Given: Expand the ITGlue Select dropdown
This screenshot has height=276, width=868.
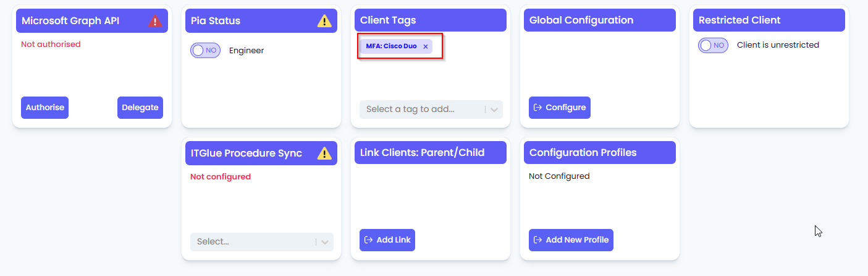Looking at the screenshot, I should pos(262,242).
